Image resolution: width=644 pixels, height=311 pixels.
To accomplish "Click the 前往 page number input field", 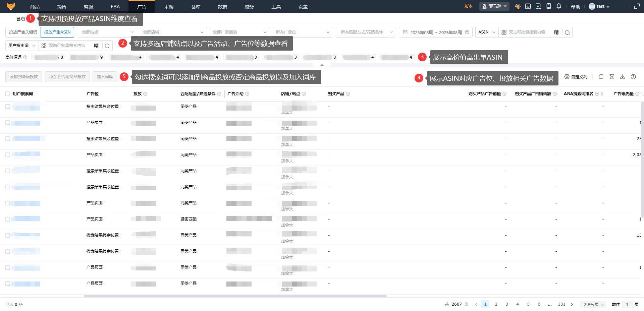I will (627, 304).
